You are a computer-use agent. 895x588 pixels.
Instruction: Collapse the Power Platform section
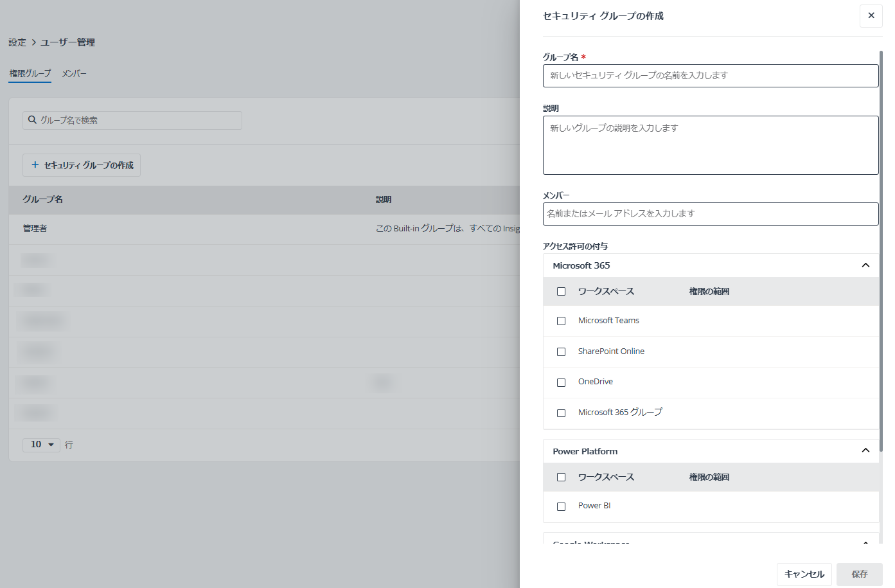click(x=865, y=450)
